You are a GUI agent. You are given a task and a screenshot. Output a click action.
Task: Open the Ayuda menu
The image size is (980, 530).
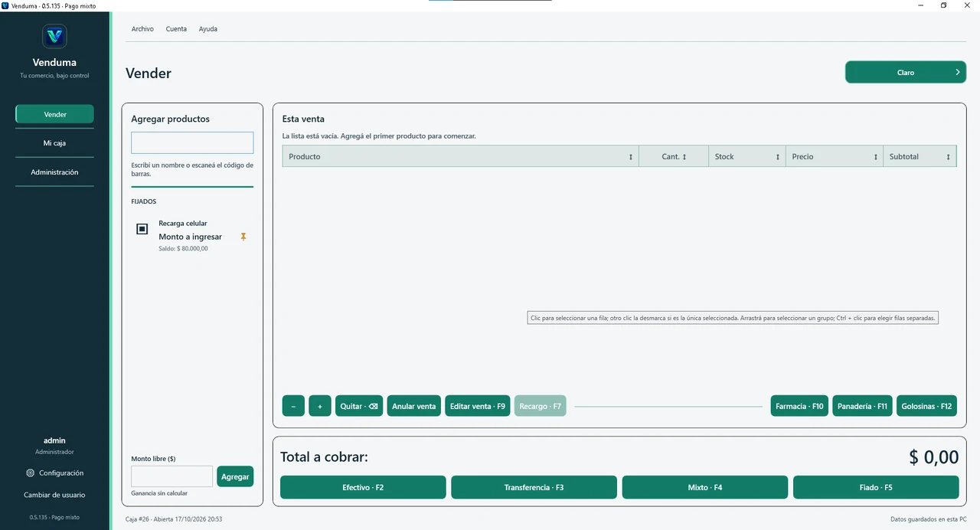click(x=208, y=29)
